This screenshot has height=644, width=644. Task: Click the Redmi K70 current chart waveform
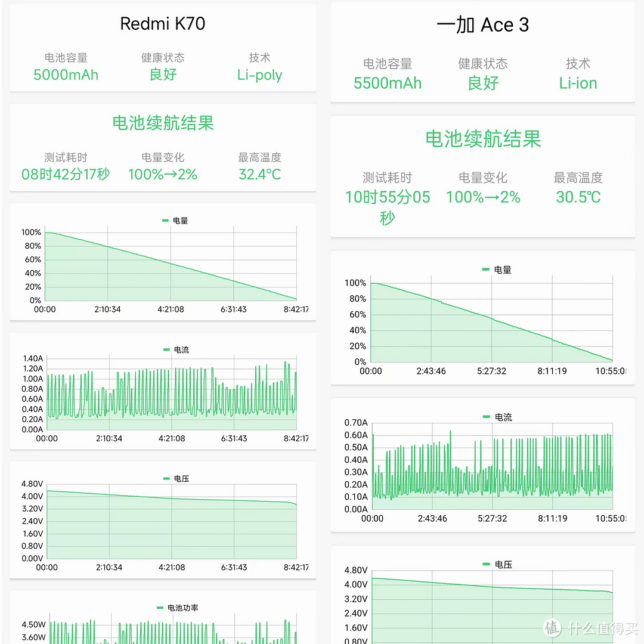[x=172, y=394]
